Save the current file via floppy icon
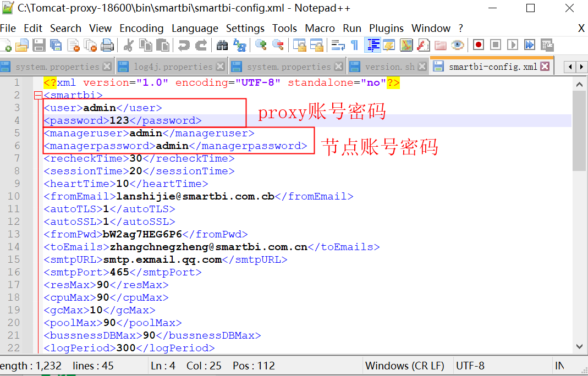 [39, 46]
